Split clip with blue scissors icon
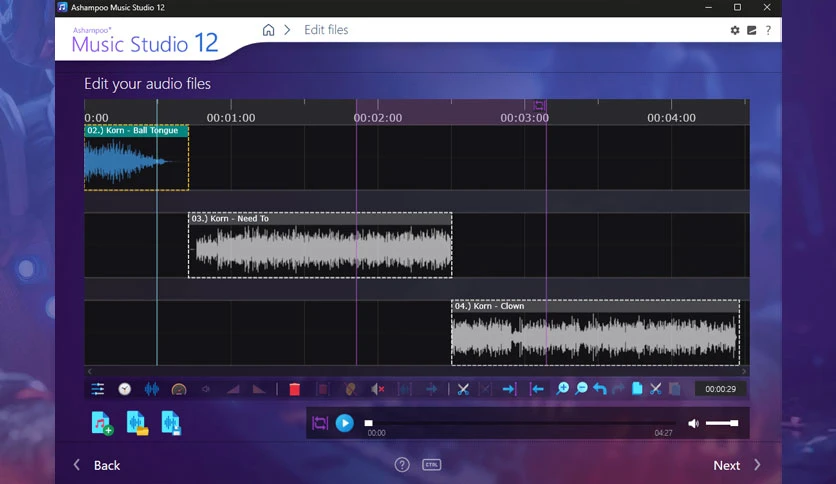Viewport: 836px width, 484px height. click(x=463, y=389)
